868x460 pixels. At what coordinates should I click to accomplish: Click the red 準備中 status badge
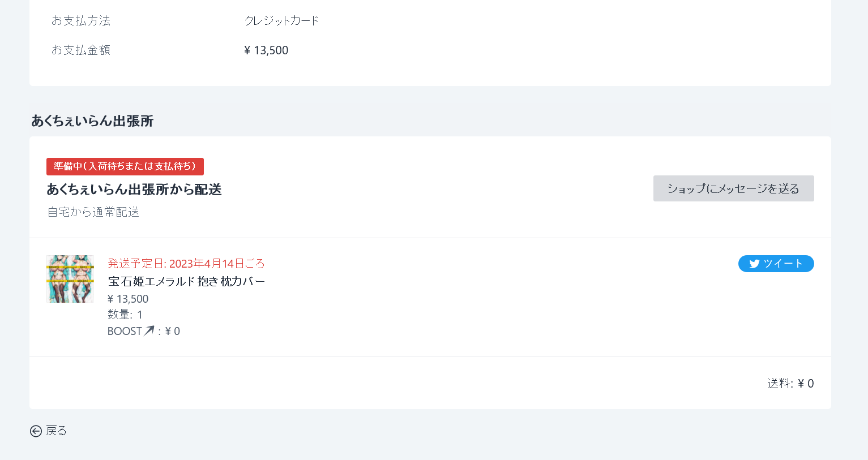pyautogui.click(x=125, y=166)
